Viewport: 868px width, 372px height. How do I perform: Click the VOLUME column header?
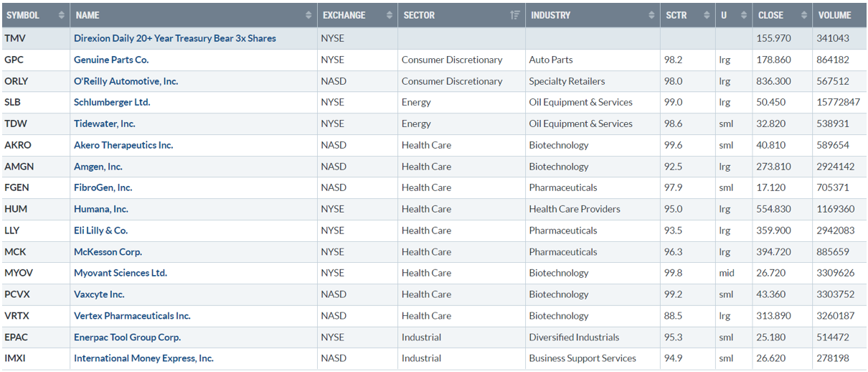click(839, 15)
